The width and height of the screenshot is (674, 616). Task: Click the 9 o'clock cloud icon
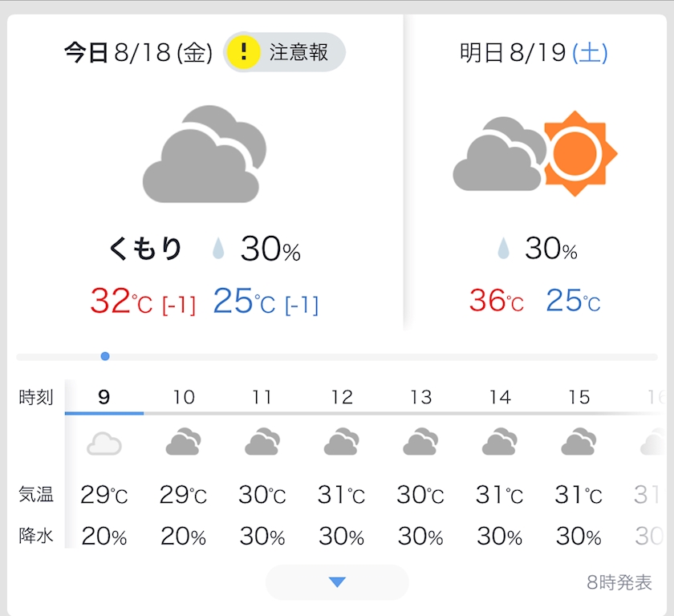(104, 443)
